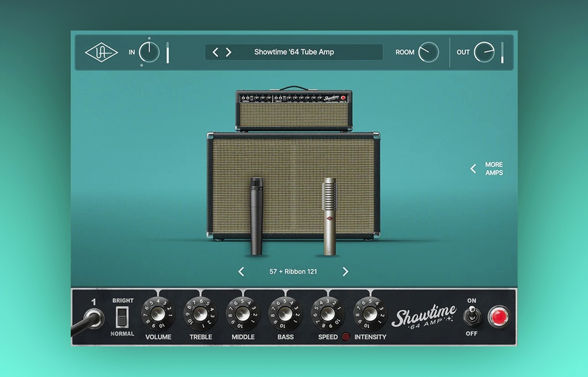Image resolution: width=588 pixels, height=377 pixels.
Task: Adjust the MIDDLE knob
Action: 243,314
